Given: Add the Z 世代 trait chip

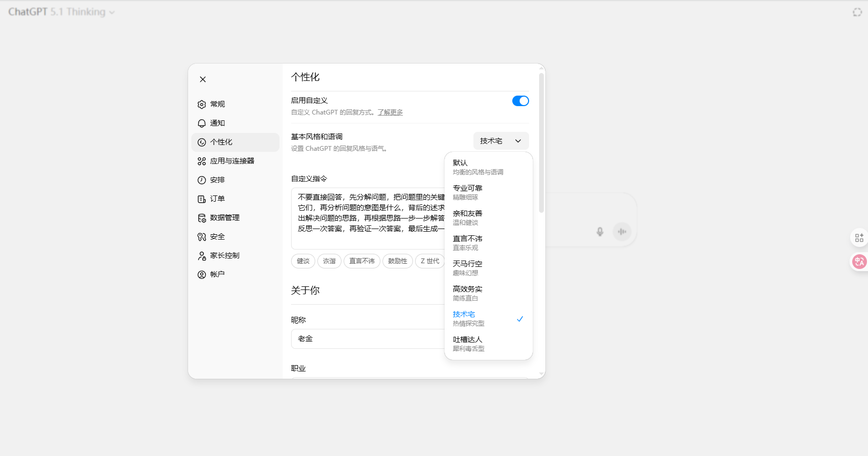Looking at the screenshot, I should (430, 261).
